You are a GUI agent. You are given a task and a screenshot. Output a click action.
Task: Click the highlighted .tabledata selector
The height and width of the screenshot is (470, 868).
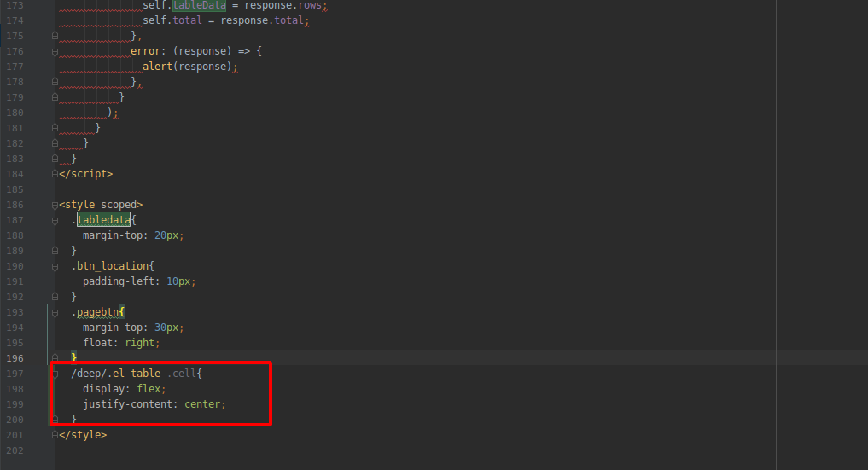[103, 220]
